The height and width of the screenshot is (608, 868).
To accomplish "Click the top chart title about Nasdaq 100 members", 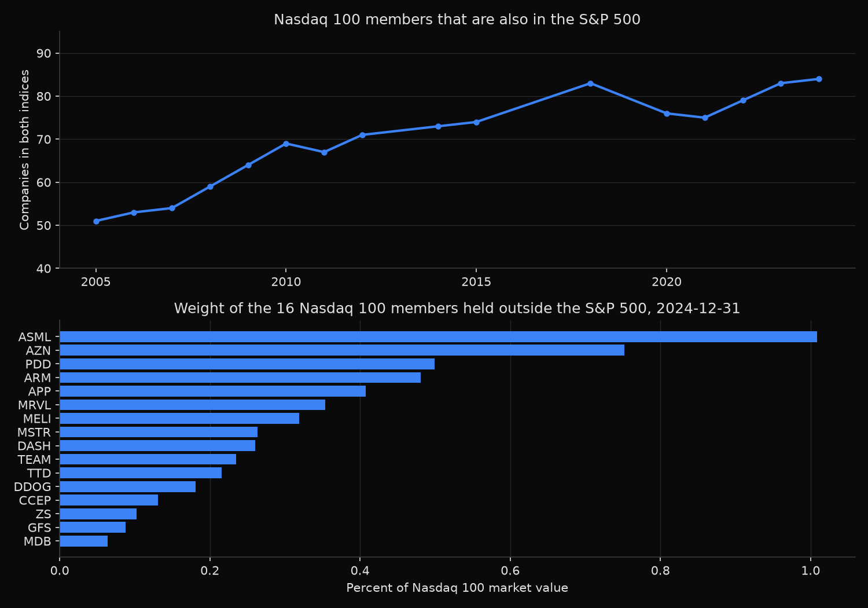I will [457, 20].
